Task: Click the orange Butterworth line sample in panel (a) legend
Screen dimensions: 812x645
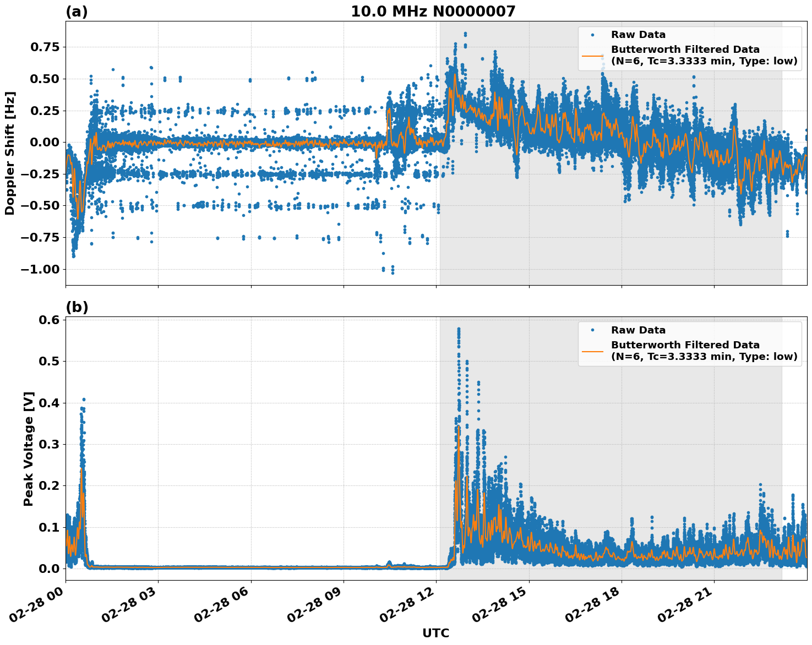Action: click(x=592, y=56)
